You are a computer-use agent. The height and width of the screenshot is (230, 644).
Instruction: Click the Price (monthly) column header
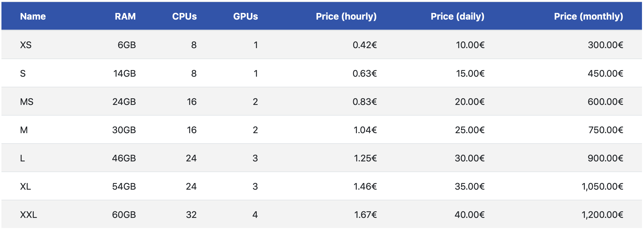588,16
